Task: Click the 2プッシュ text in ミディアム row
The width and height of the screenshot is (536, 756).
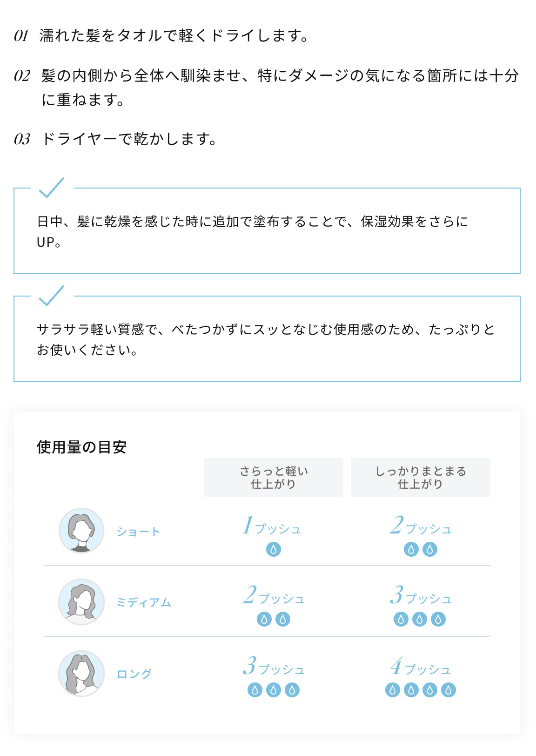Action: [274, 596]
